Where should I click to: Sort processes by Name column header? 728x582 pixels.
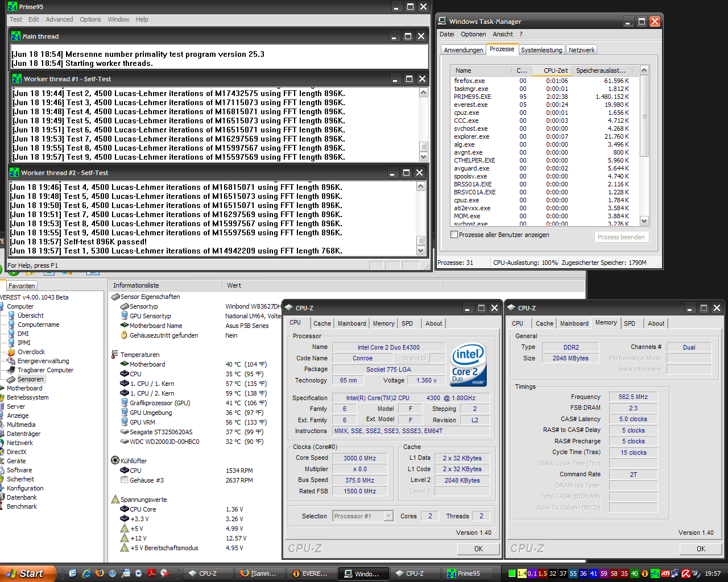coord(482,70)
